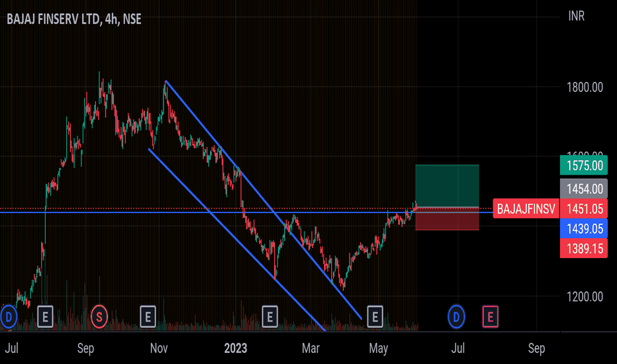Click the earnings marker before November
Viewport: 617px width, 364px height.
[148, 317]
